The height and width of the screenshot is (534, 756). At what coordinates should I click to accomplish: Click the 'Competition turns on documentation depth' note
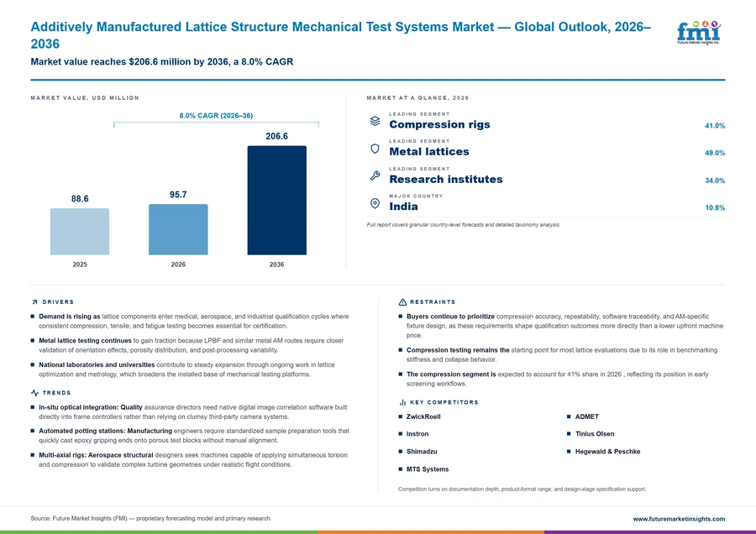tap(522, 489)
